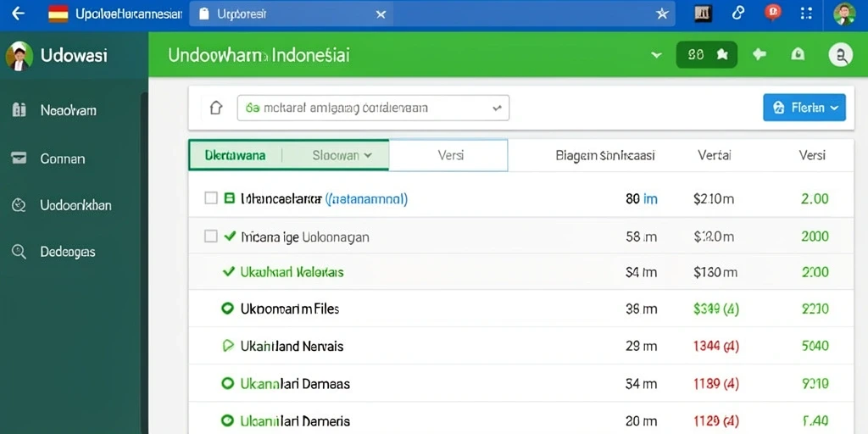Tick the checkbox in Urhanceatarca row

point(211,198)
